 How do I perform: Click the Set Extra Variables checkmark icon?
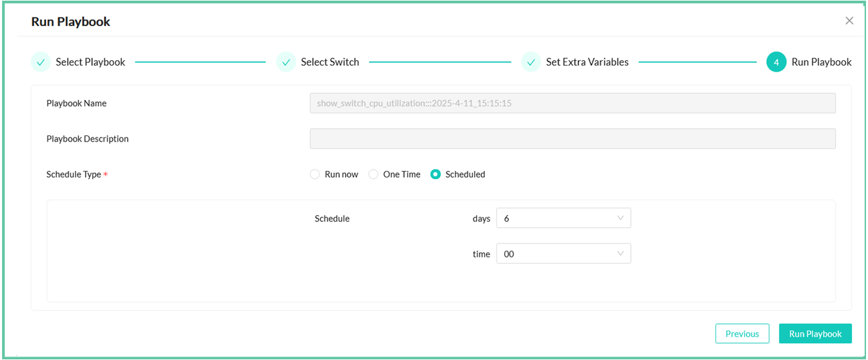531,62
